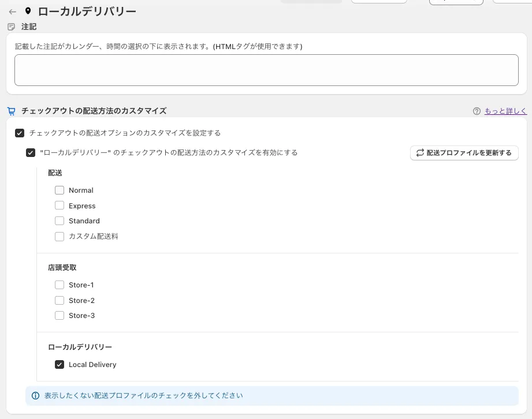532x419 pixels.
Task: Enable the Normal shipping checkbox
Action: pos(59,190)
